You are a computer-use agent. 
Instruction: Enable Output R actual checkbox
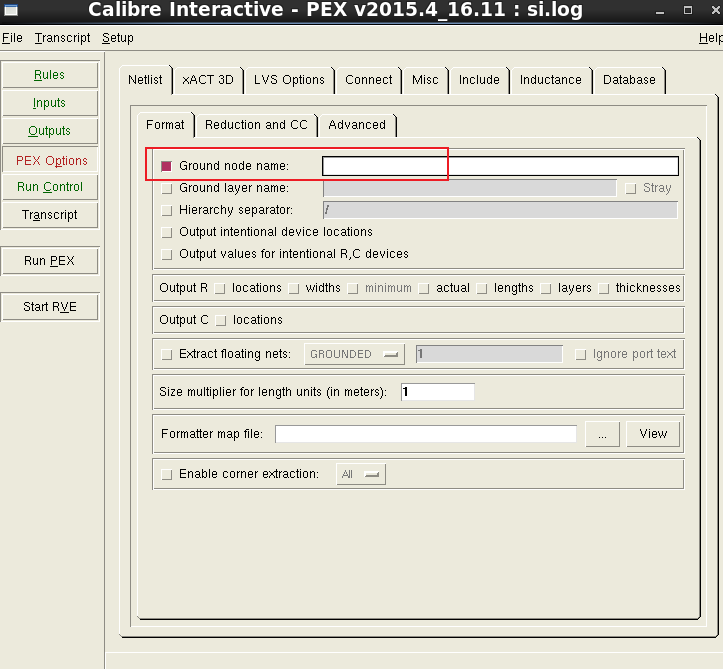424,289
